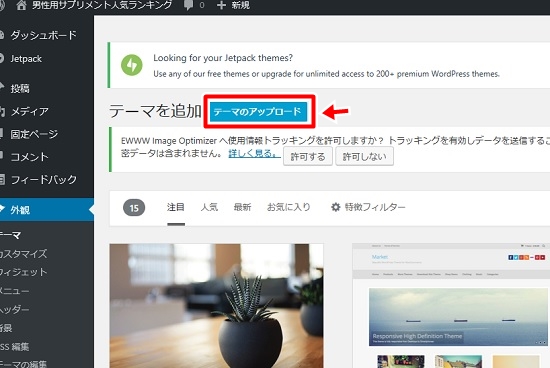Switch to 最新 (Latest) tab
Image resolution: width=550 pixels, height=368 pixels.
coord(242,207)
